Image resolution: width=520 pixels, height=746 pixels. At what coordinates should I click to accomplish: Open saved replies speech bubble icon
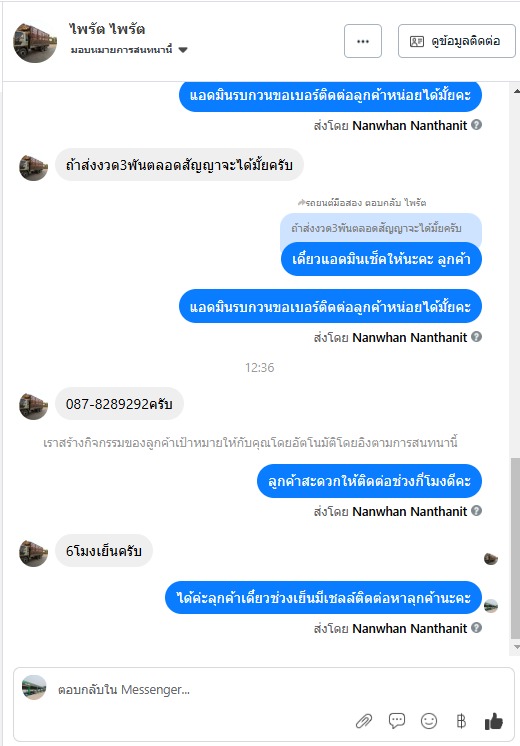397,721
